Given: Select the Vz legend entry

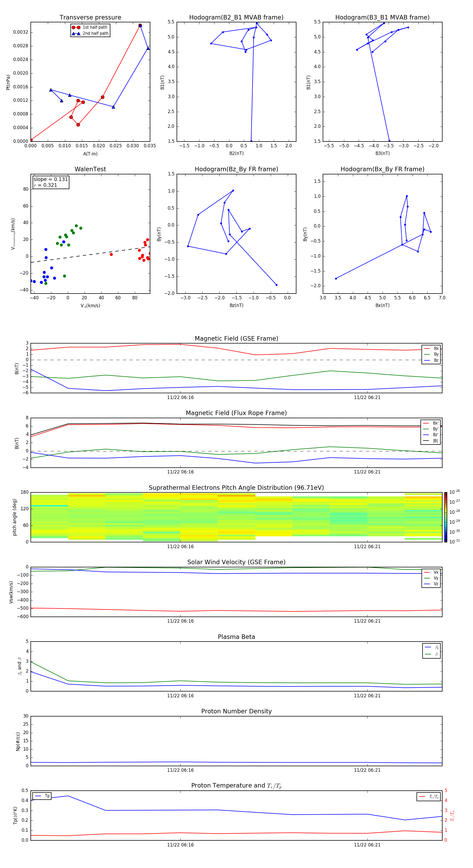Looking at the screenshot, I should click(x=431, y=584).
